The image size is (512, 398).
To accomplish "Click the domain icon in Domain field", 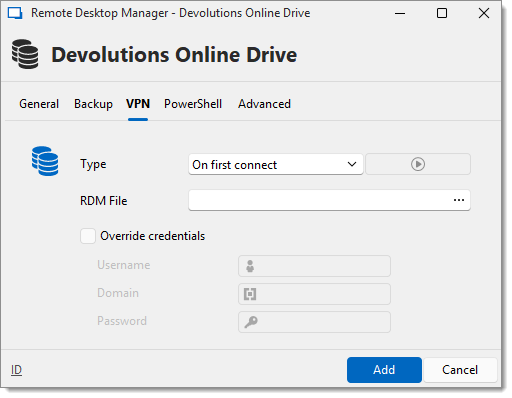I will coord(250,294).
